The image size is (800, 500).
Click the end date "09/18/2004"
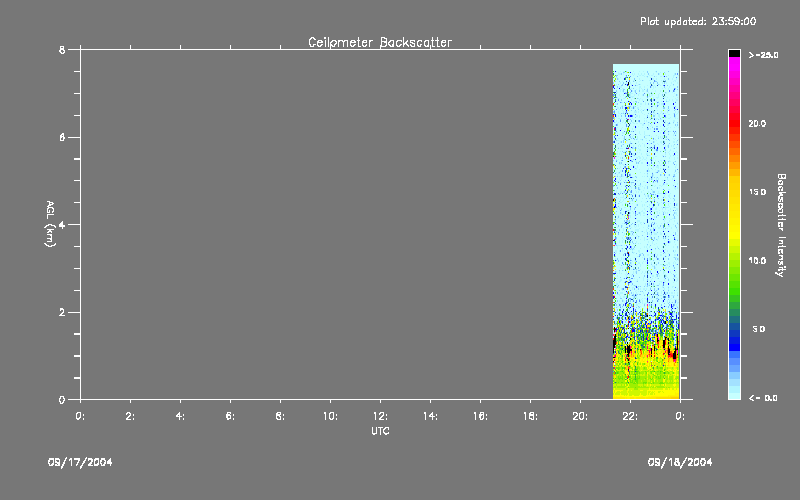[x=680, y=462]
